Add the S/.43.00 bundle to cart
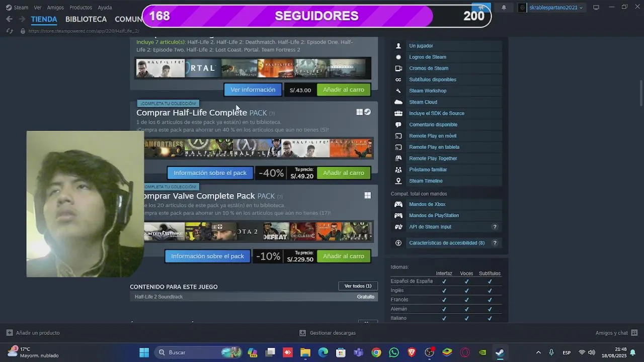Image resolution: width=644 pixels, height=362 pixels. (344, 89)
